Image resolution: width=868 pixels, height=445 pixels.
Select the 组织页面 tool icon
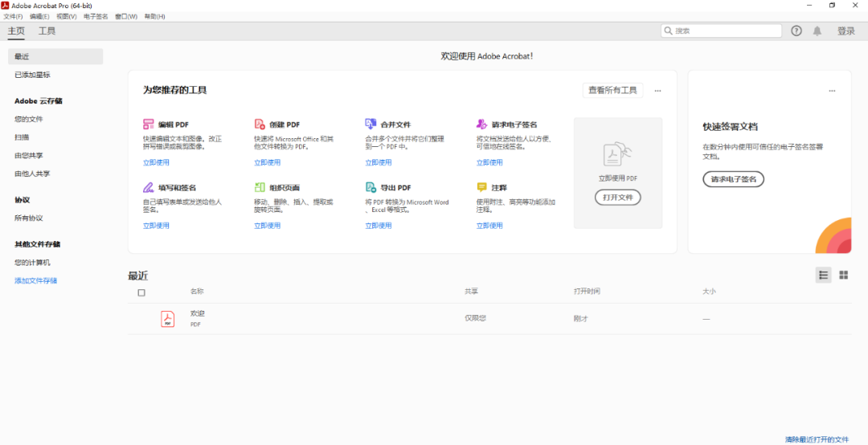click(x=260, y=187)
